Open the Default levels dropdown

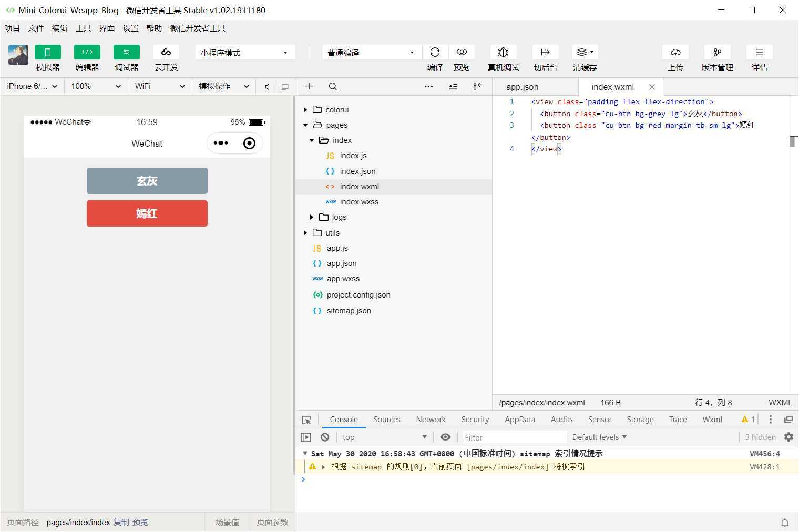click(600, 437)
